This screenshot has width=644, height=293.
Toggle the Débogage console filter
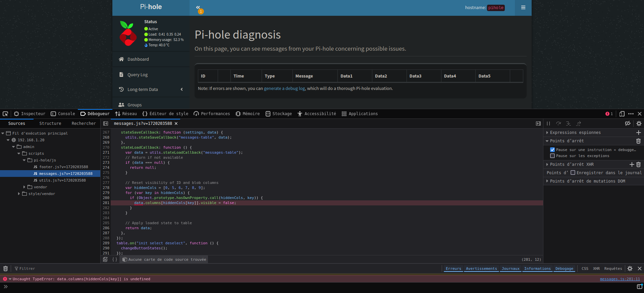click(564, 268)
